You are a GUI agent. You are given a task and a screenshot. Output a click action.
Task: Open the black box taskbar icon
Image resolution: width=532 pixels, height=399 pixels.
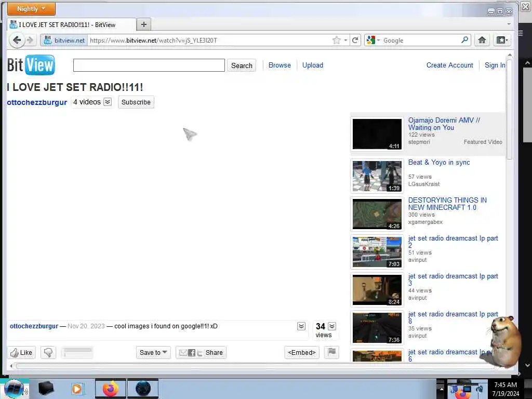(x=46, y=389)
